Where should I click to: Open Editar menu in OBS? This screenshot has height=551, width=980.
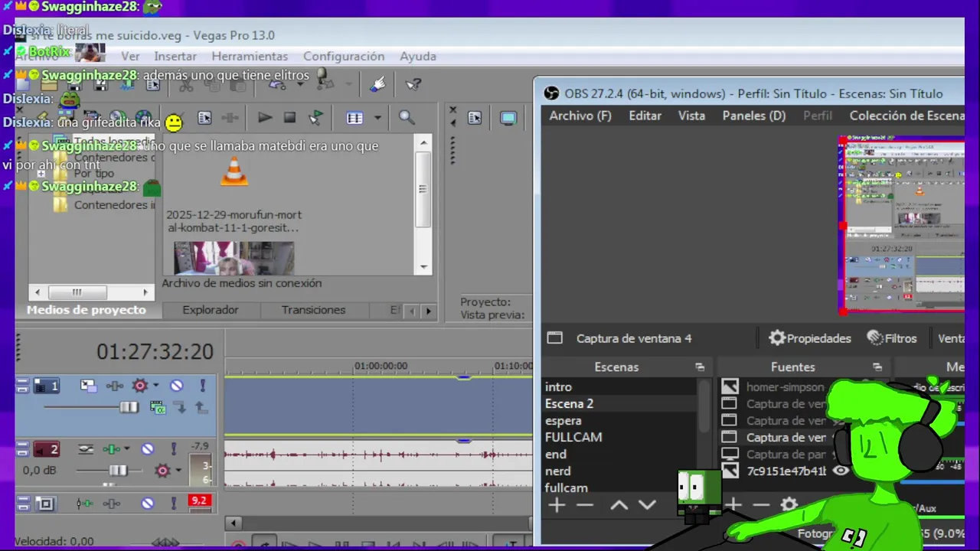(x=645, y=116)
